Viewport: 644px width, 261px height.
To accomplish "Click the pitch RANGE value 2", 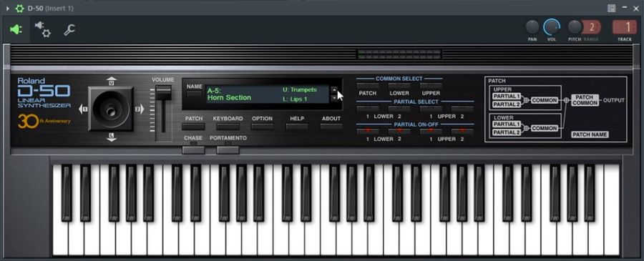I will 592,27.
